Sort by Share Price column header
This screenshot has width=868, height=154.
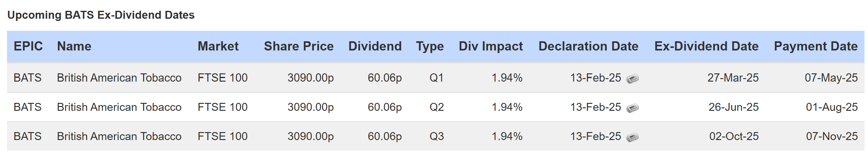[x=299, y=46]
